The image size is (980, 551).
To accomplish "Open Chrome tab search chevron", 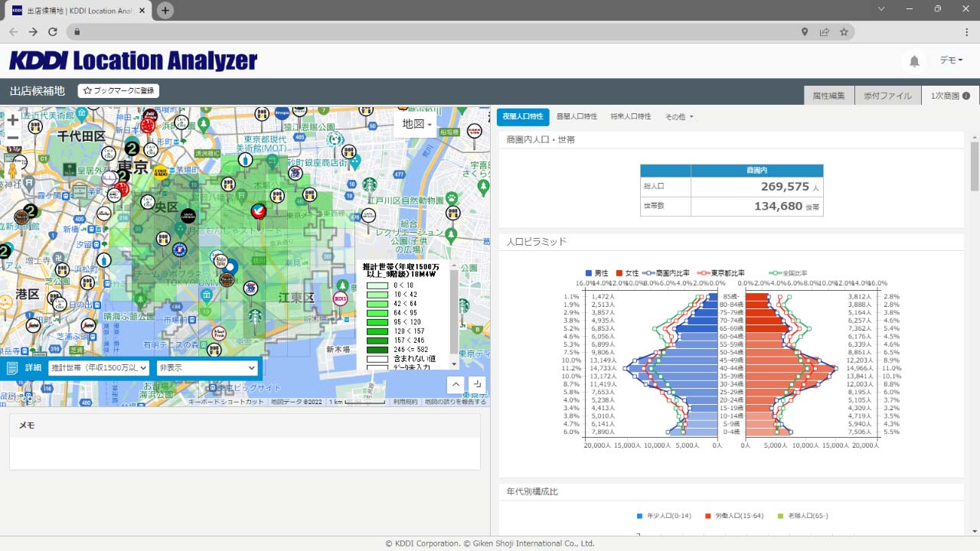I will click(881, 9).
